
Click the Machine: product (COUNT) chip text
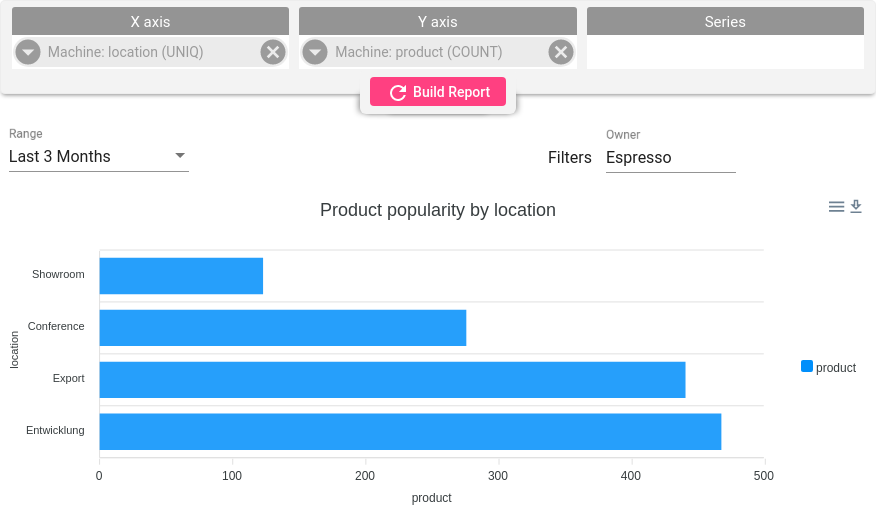[x=418, y=52]
